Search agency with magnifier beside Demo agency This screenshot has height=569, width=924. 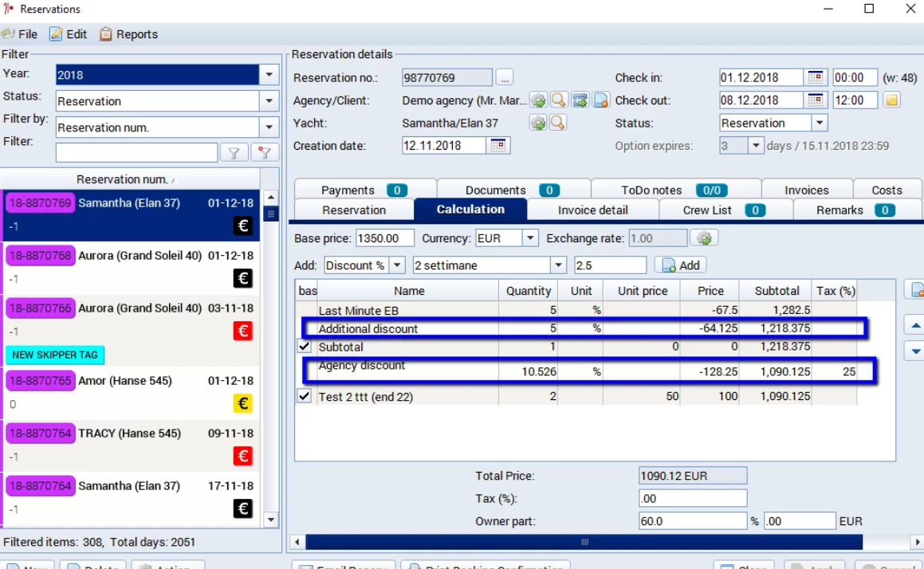coord(558,100)
